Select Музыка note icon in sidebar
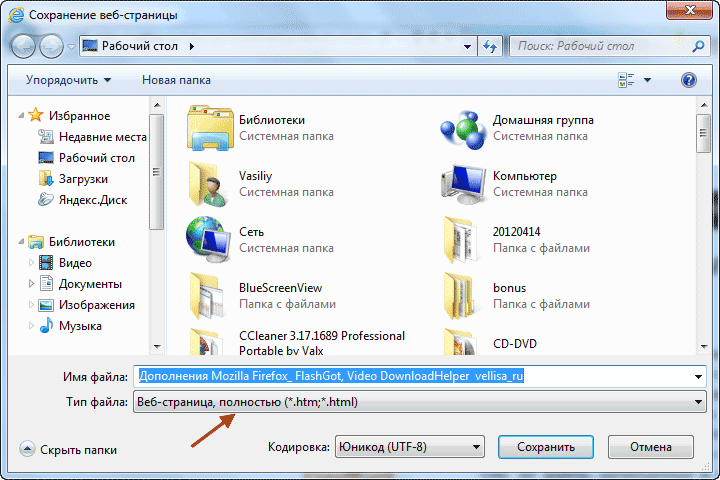720x480 pixels. tap(46, 326)
